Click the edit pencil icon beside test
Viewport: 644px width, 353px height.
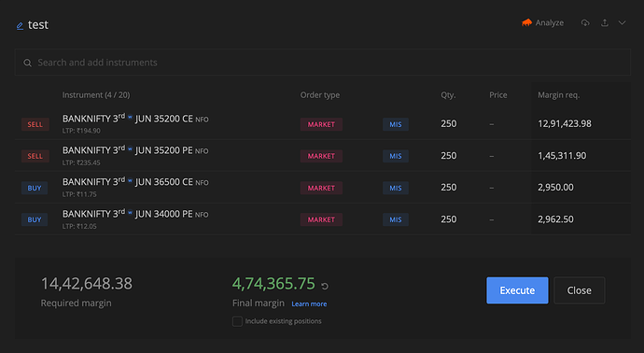coord(20,26)
